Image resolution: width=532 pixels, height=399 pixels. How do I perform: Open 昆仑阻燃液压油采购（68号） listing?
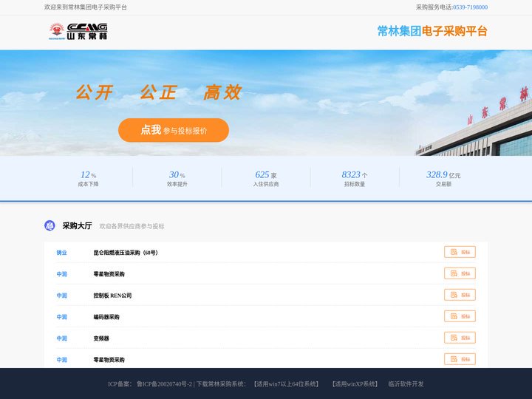[x=126, y=253]
